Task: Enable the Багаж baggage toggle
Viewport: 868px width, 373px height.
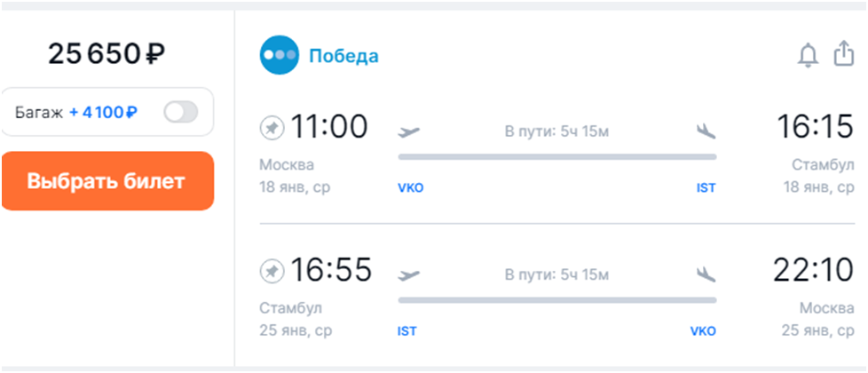Action: (x=181, y=112)
